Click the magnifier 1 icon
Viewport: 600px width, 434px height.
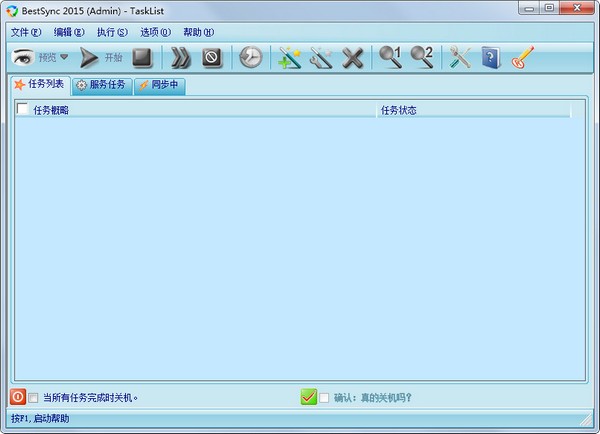click(390, 57)
